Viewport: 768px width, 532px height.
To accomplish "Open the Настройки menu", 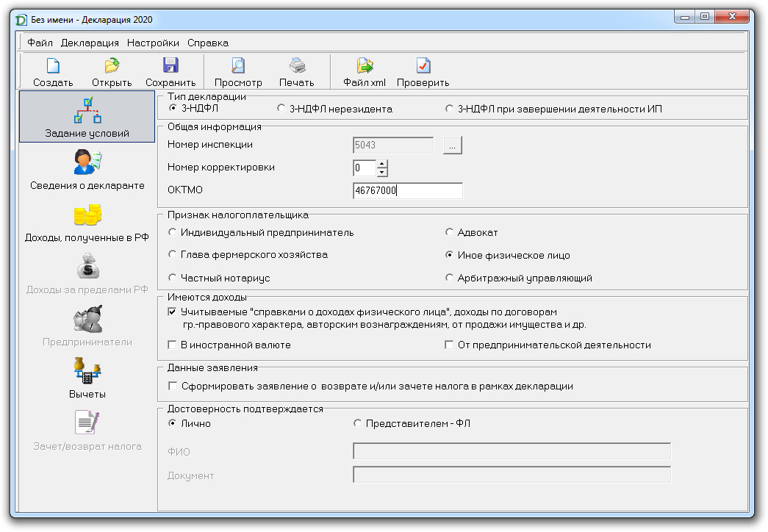I will (153, 43).
